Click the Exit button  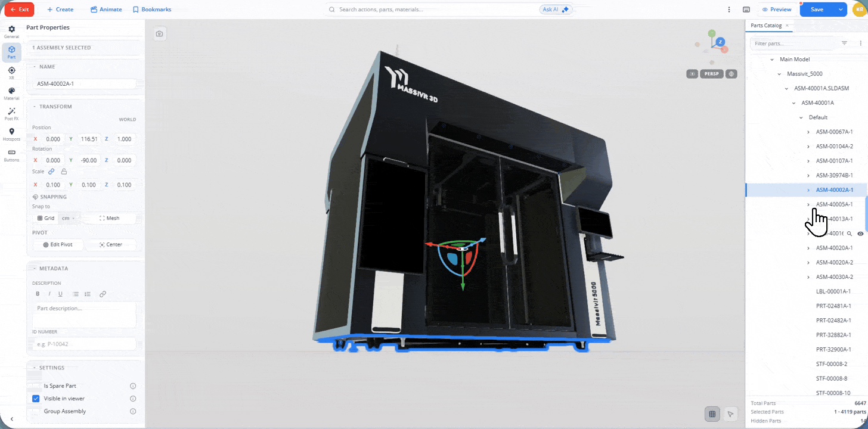point(19,10)
